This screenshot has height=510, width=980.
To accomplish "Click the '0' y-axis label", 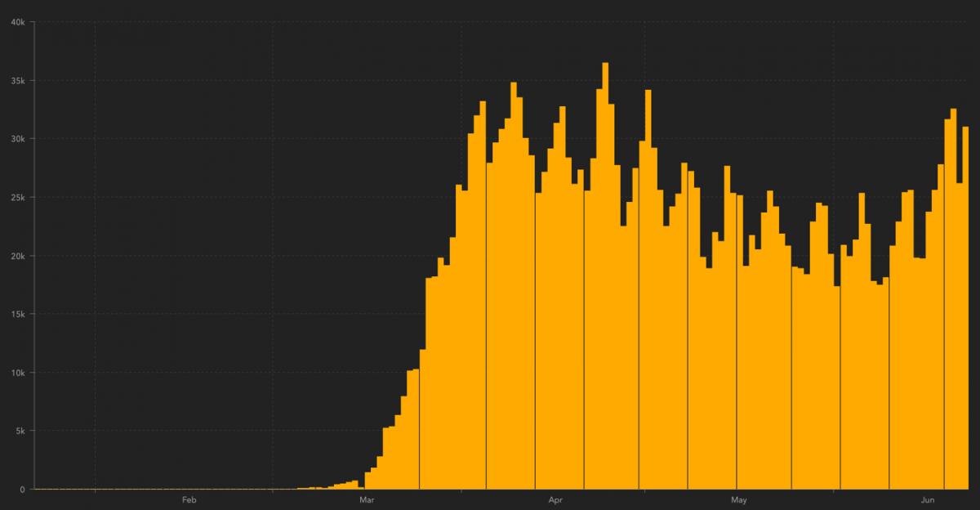I will point(24,490).
